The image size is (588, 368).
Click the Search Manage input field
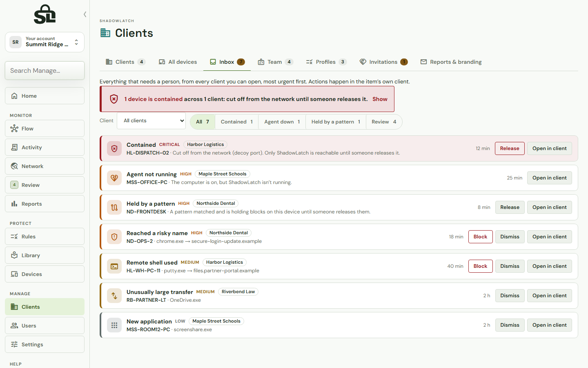[45, 71]
